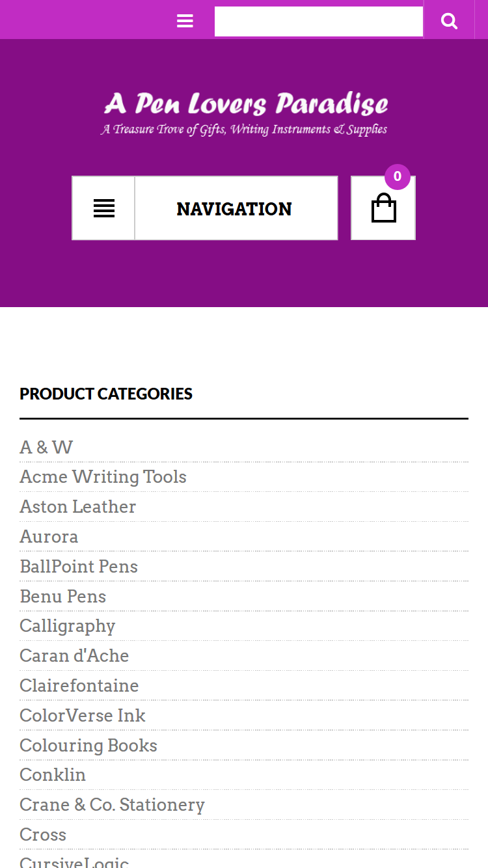Go to the Aston Leather category
Viewport: 488px width, 868px height.
pos(77,507)
